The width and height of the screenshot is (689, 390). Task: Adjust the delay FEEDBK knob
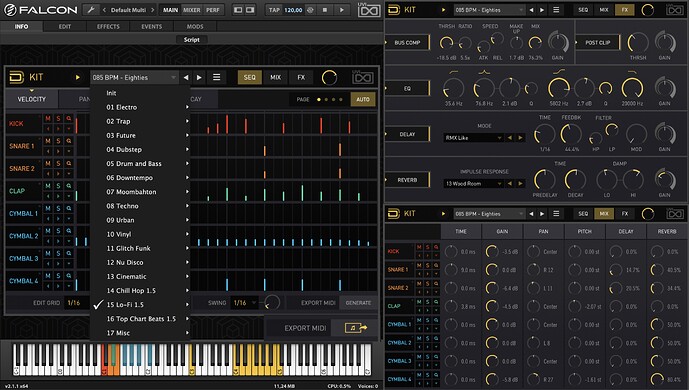571,134
